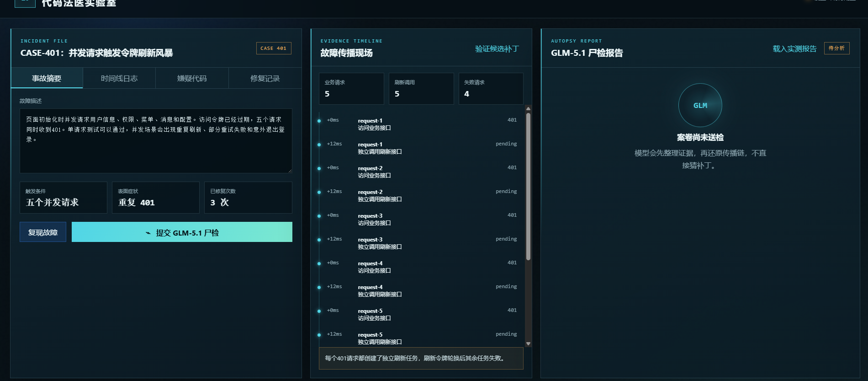Click the 表面症状 重复 401 card
The height and width of the screenshot is (381, 868).
coord(156,198)
